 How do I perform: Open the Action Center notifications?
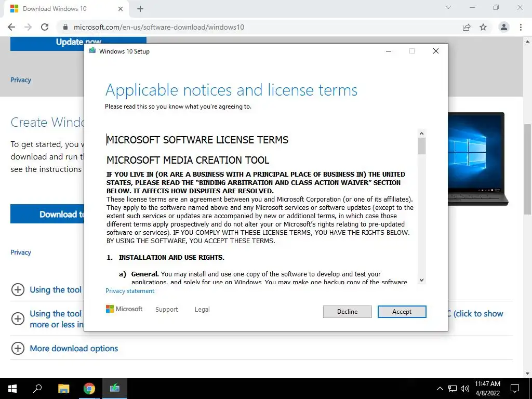click(515, 389)
